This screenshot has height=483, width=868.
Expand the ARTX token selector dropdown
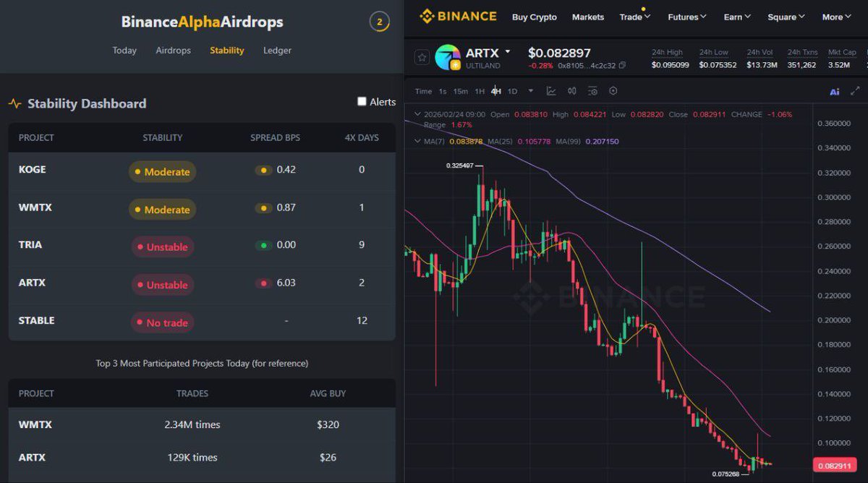pyautogui.click(x=508, y=52)
